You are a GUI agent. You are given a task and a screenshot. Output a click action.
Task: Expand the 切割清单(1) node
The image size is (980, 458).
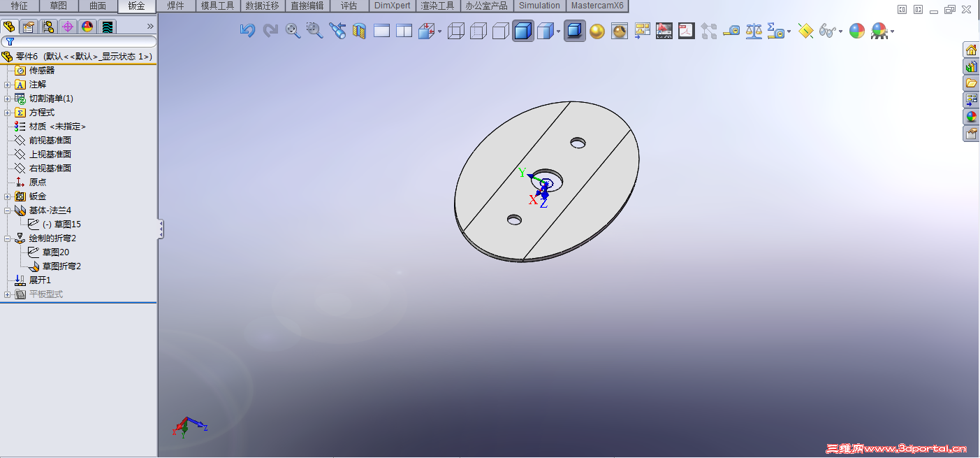8,99
